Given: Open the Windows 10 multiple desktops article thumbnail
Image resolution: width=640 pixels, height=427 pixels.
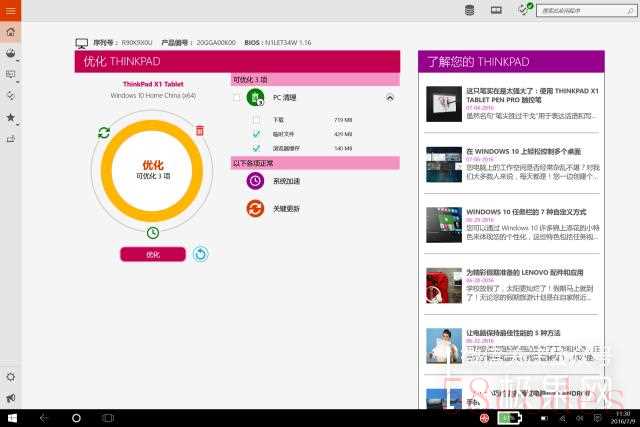Looking at the screenshot, I should (x=443, y=164).
